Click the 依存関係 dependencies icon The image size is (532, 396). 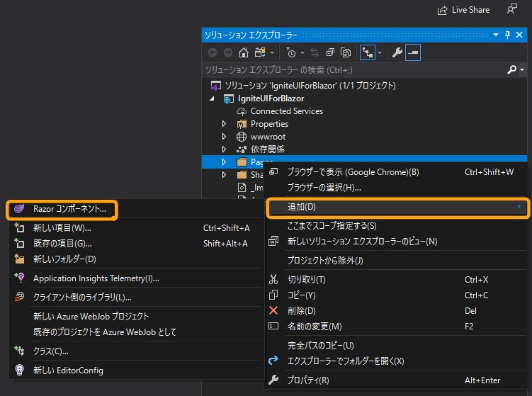pos(242,149)
